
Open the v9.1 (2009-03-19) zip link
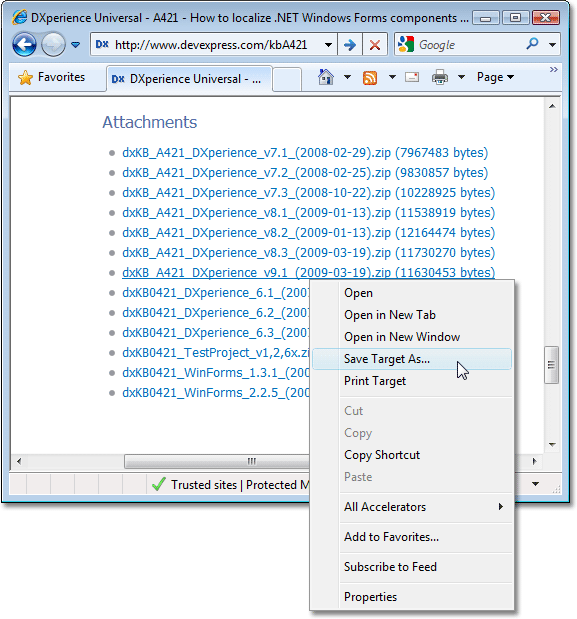[x=308, y=272]
